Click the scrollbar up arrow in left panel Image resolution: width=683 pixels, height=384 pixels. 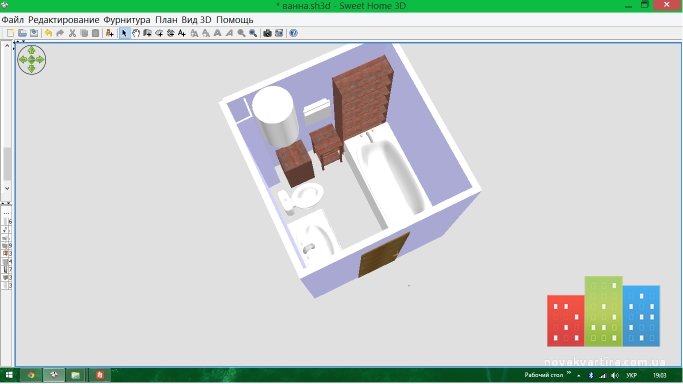pyautogui.click(x=7, y=45)
